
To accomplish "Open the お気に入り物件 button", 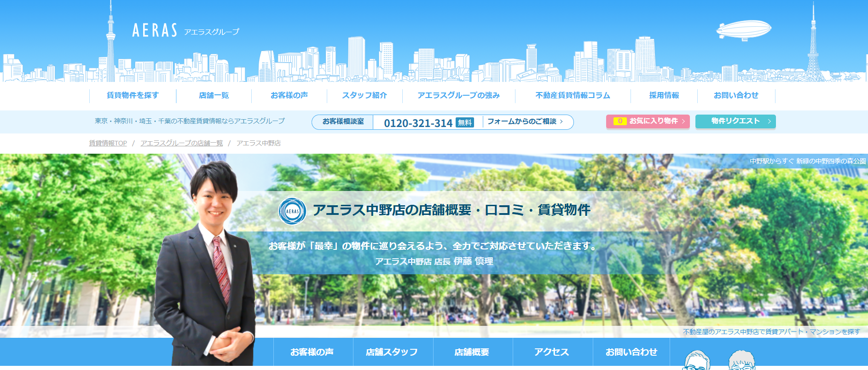I will tap(653, 121).
